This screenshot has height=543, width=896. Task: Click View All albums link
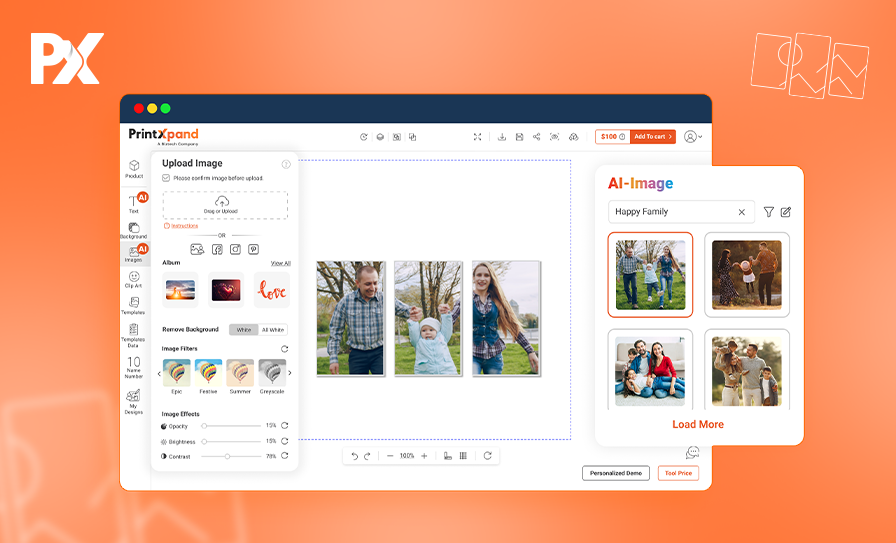281,263
